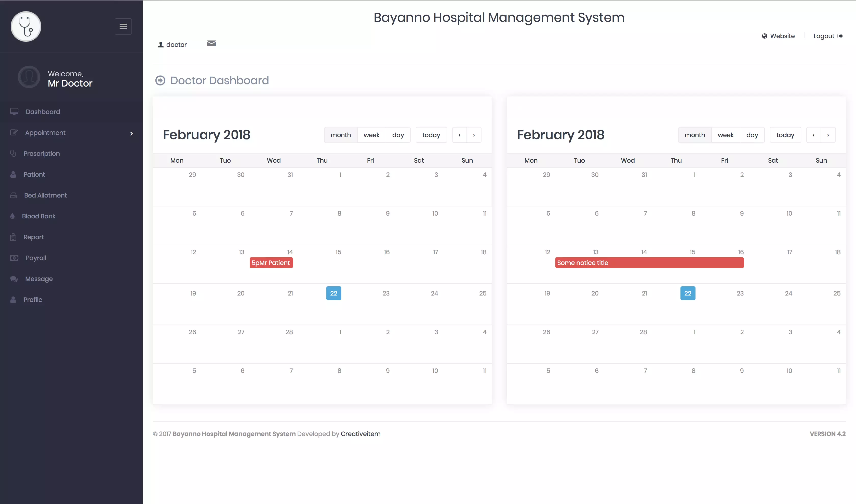
Task: Open the Website link
Action: tap(783, 36)
